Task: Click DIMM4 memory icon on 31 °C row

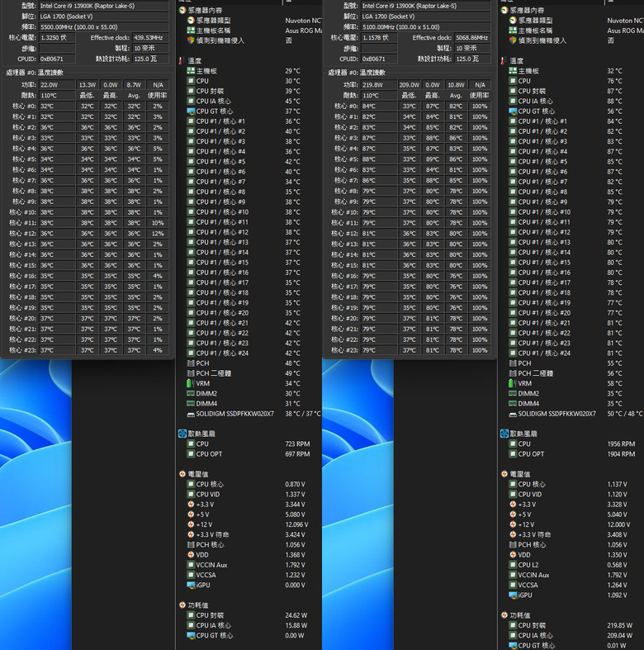Action: [191, 403]
